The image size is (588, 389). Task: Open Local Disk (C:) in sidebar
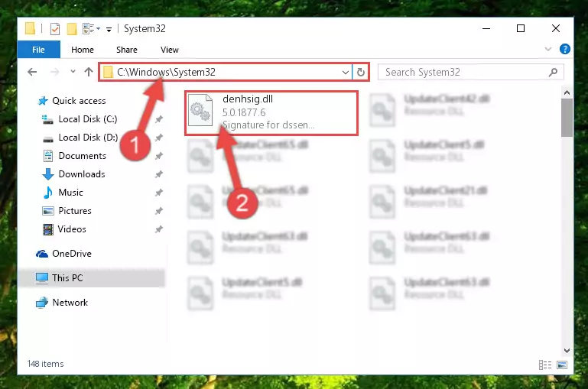[x=88, y=118]
